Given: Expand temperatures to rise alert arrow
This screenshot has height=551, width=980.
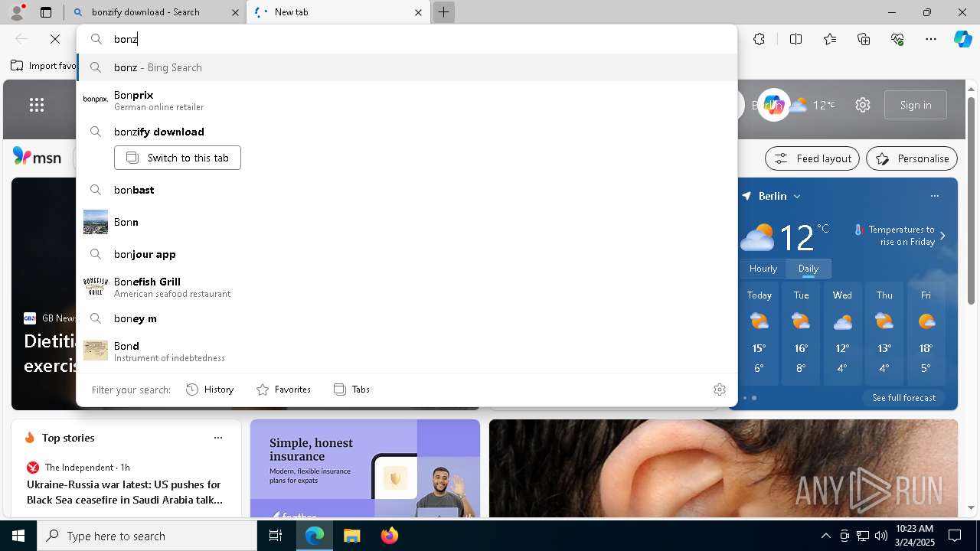Looking at the screenshot, I should click(x=942, y=236).
